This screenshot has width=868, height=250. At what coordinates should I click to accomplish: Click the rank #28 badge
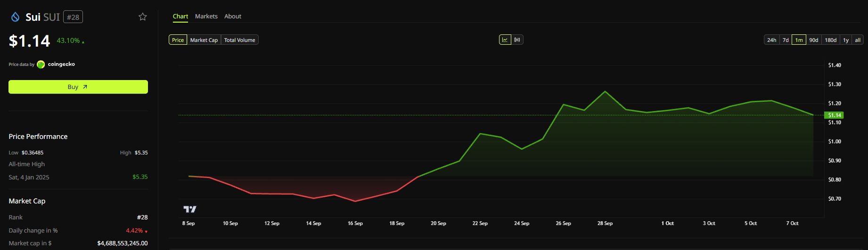pos(73,17)
